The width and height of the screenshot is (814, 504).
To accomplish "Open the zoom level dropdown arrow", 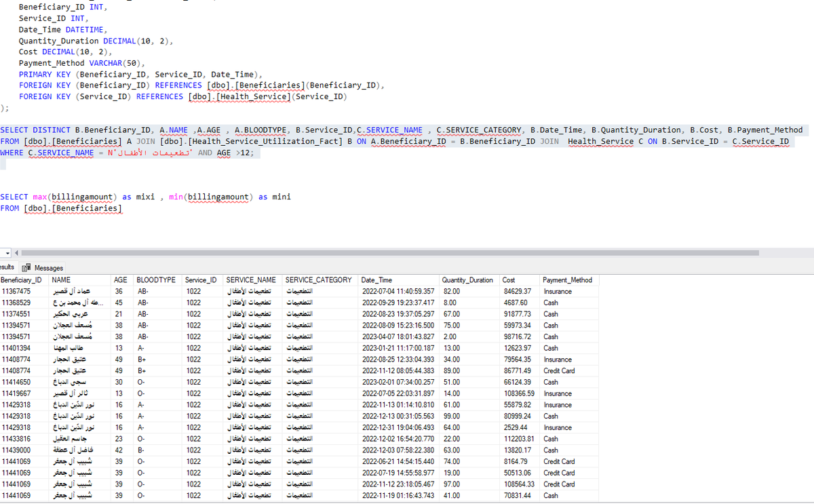I will click(6, 252).
